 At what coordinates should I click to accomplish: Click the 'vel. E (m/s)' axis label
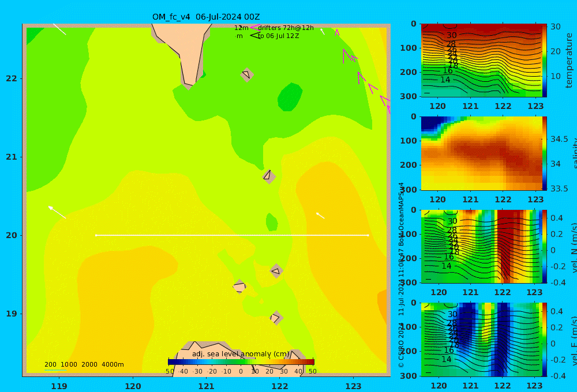pos(574,341)
